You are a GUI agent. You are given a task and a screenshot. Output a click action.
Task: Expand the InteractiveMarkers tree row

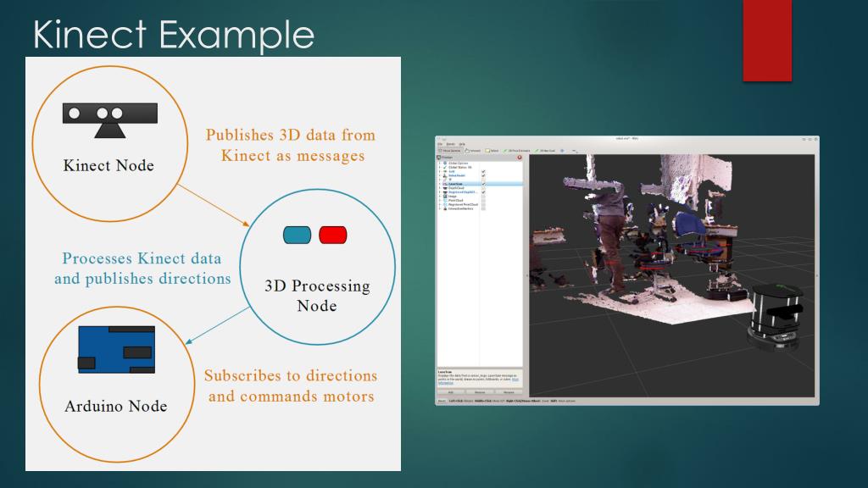click(440, 208)
